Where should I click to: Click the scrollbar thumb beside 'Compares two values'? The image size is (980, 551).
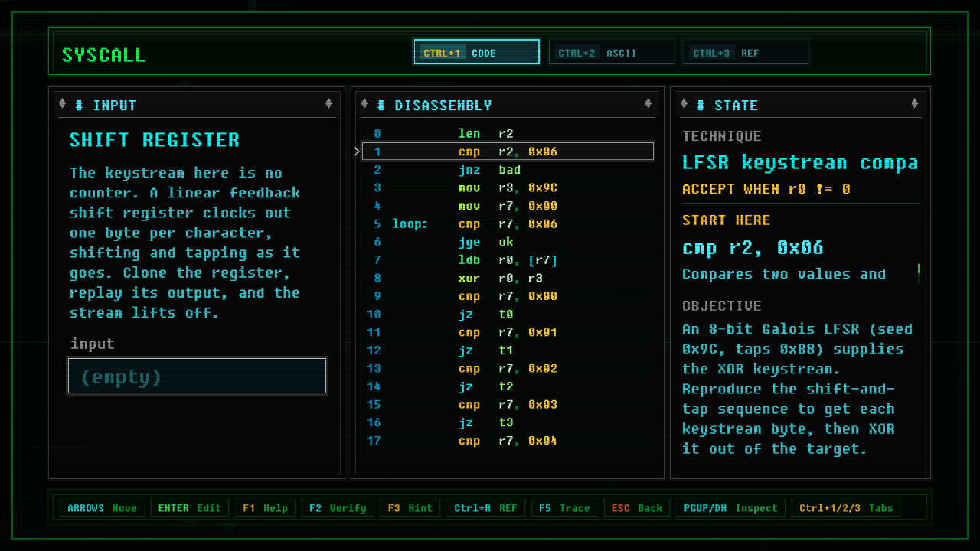[x=918, y=269]
